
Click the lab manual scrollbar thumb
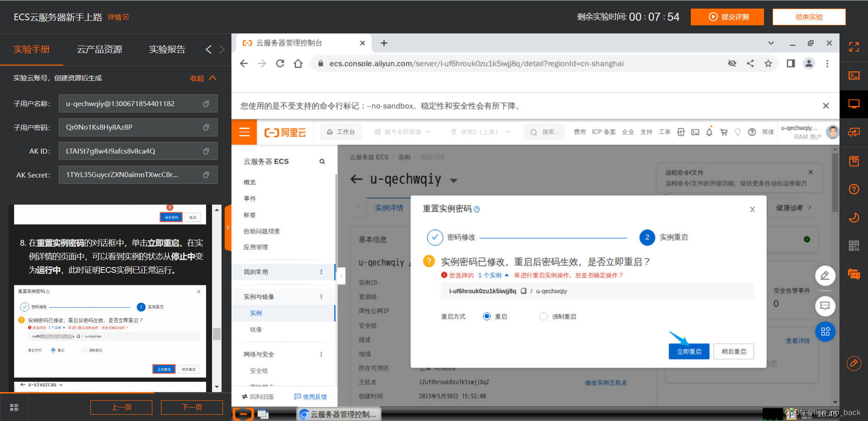point(217,333)
